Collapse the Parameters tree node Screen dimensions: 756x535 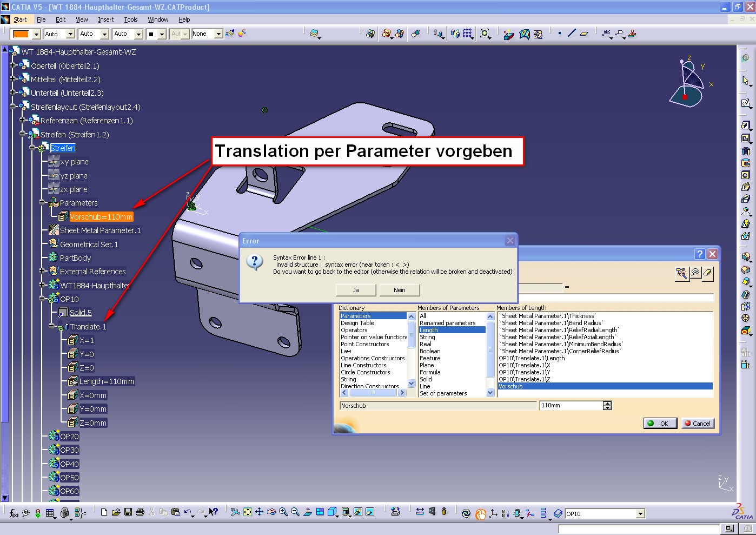[x=43, y=203]
